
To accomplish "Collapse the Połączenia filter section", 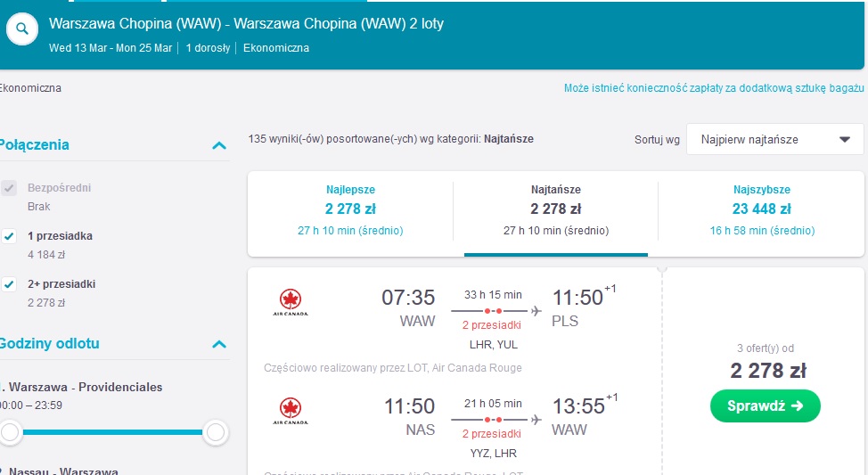I will tap(219, 145).
